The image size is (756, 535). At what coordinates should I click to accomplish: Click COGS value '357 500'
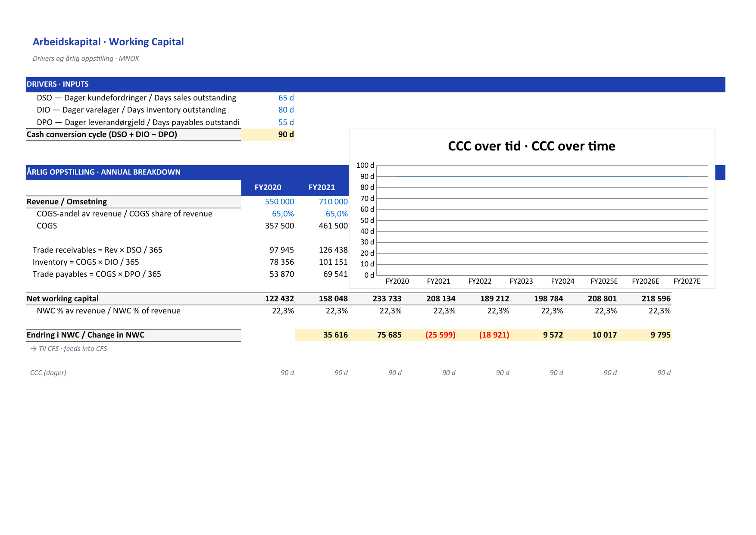click(x=279, y=226)
